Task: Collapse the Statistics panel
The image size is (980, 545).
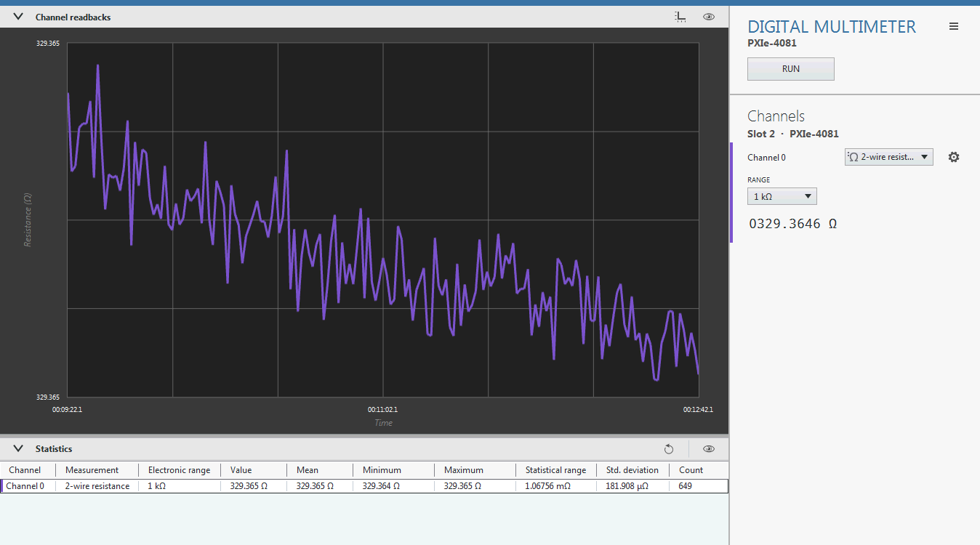Action: click(x=19, y=448)
